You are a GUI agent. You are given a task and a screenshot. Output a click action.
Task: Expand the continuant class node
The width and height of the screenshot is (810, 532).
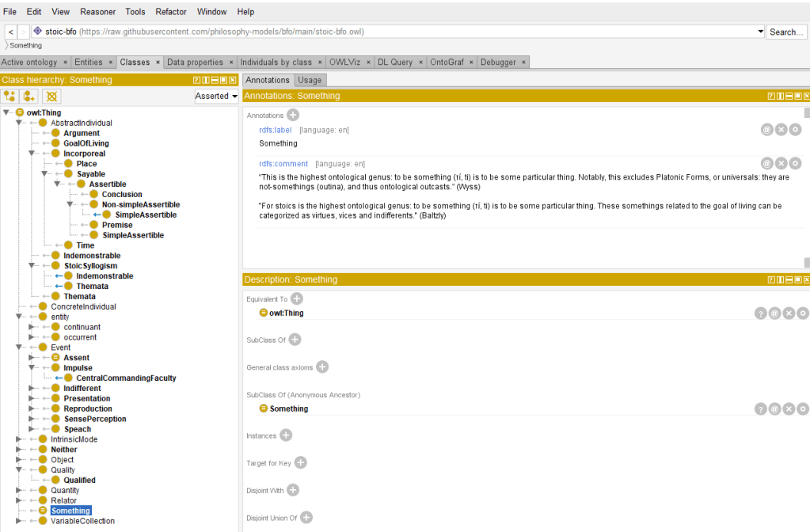(x=32, y=327)
